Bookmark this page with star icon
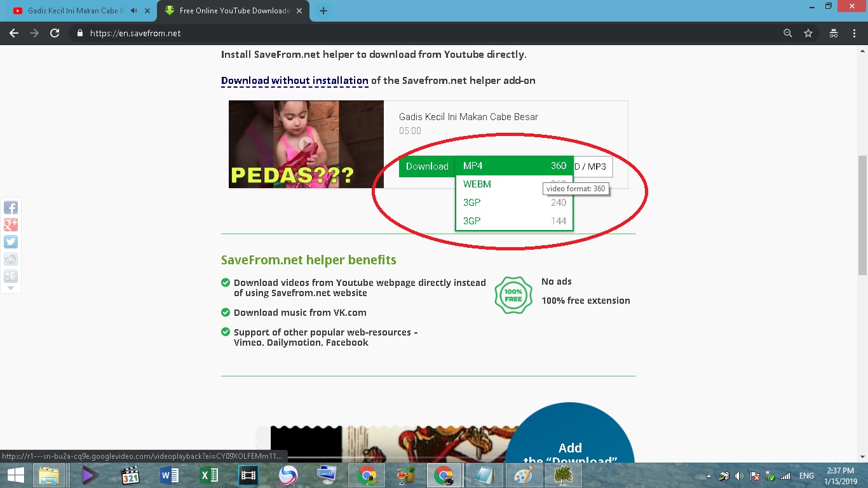 pyautogui.click(x=808, y=33)
